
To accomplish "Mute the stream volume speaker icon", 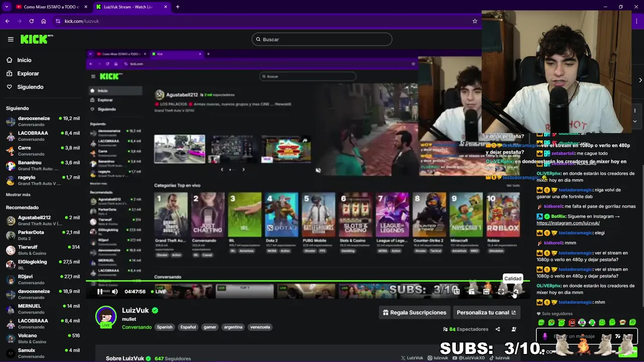I will [115, 292].
